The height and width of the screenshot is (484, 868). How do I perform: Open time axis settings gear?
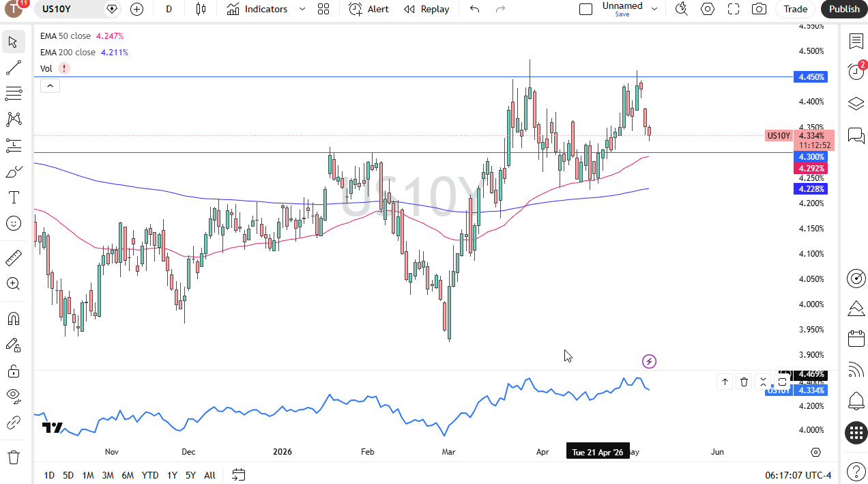(816, 452)
